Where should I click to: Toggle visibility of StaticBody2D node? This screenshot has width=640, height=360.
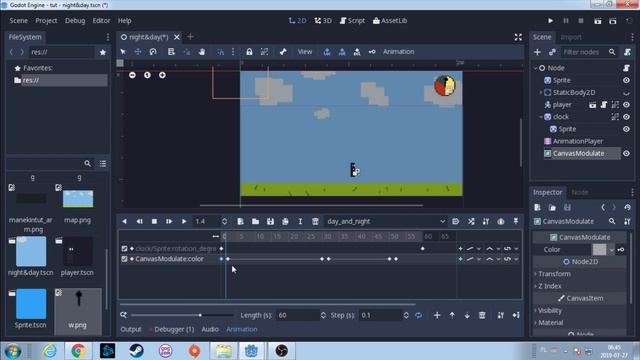pyautogui.click(x=626, y=93)
